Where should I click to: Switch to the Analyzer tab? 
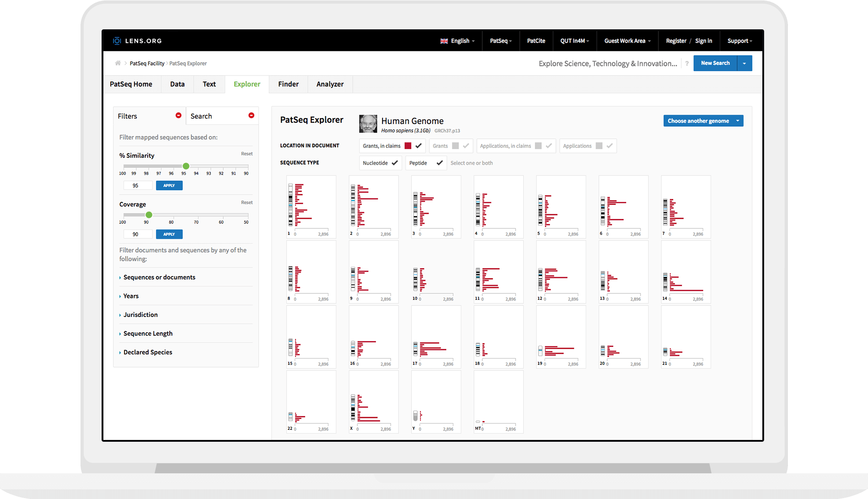330,84
